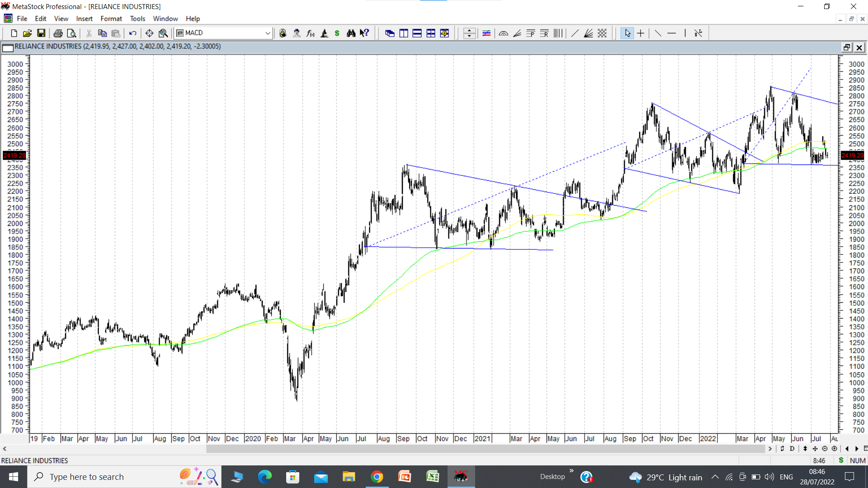Open the Indicator Builder f(x) icon
This screenshot has height=488, width=868.
coord(310,33)
